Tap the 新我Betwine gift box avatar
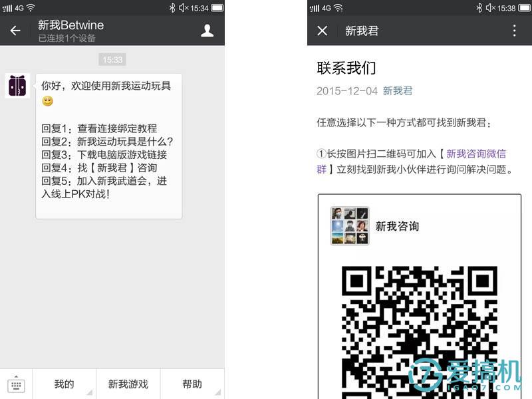This screenshot has height=399, width=532. click(17, 86)
